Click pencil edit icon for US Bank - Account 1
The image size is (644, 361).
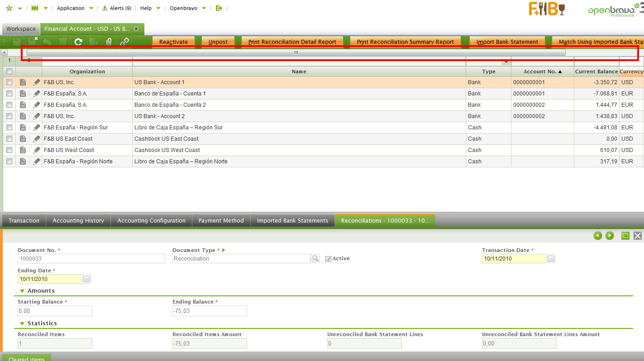coord(37,82)
